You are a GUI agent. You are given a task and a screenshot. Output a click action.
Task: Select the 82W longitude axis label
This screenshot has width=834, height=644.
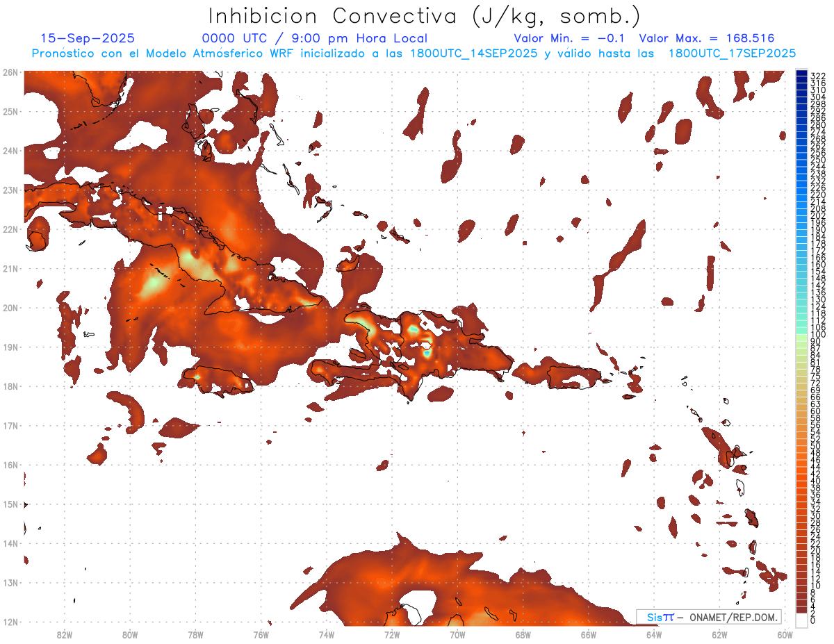pyautogui.click(x=65, y=634)
